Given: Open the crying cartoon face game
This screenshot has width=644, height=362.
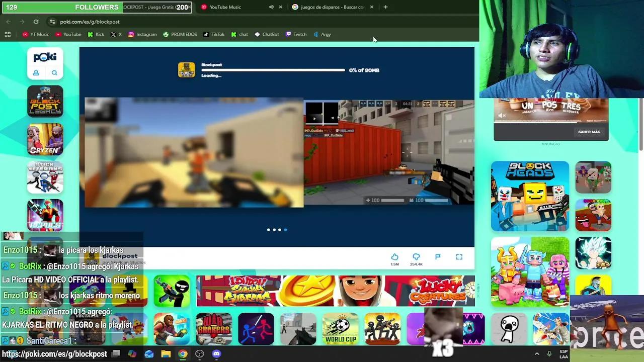Looking at the screenshot, I should 509,329.
